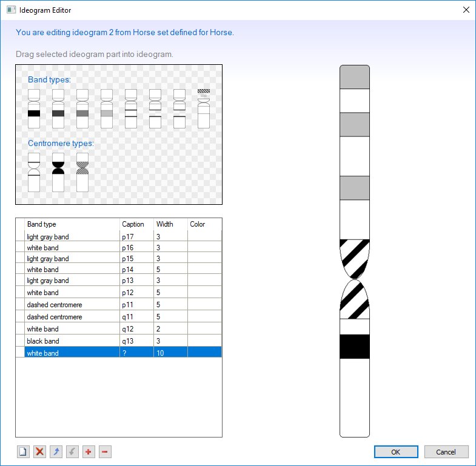Image resolution: width=476 pixels, height=466 pixels.
Task: Select the white band row p16
Action: coord(119,248)
